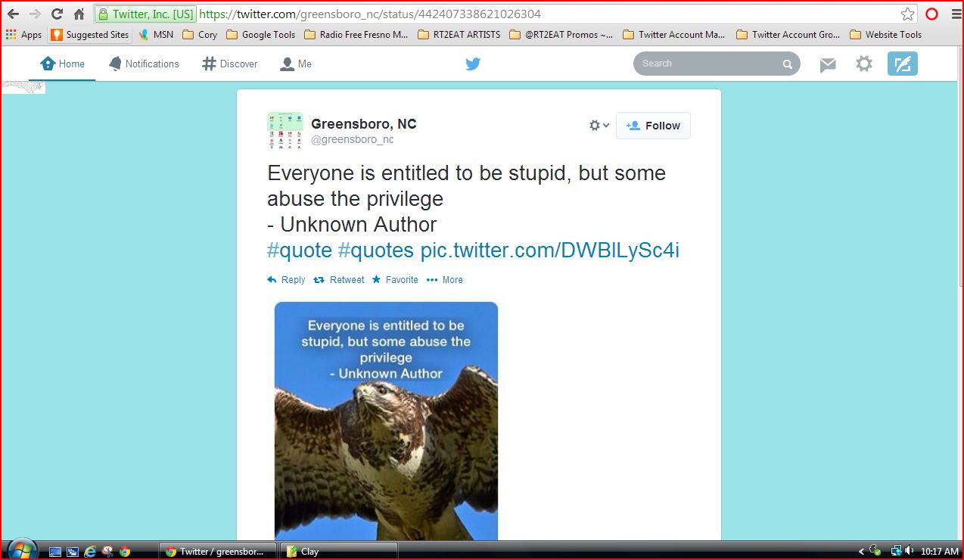This screenshot has width=964, height=560.
Task: Retweet the Greensboro quote tweet
Action: pos(339,280)
